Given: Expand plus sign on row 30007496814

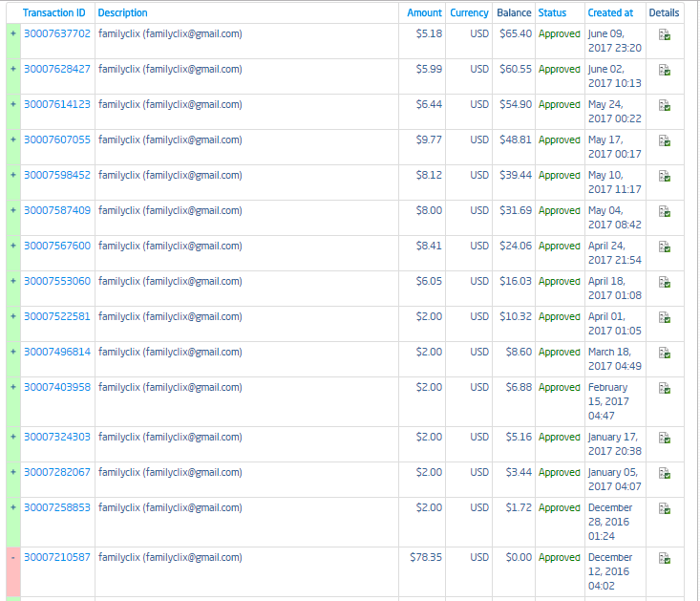Looking at the screenshot, I should 13,352.
